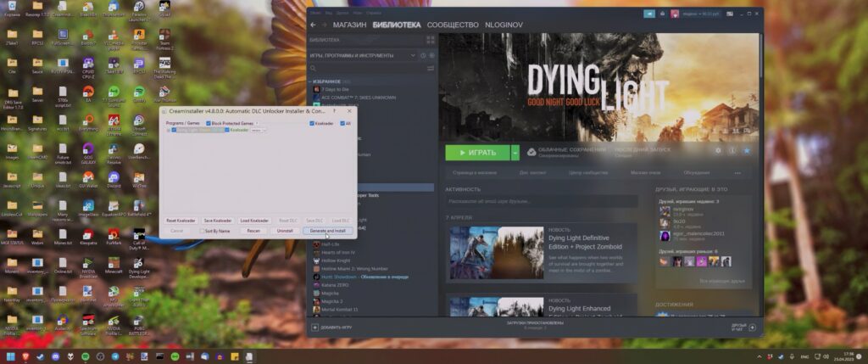The width and height of the screenshot is (868, 364).
Task: Open the ИГРЫ, ПРОГРАММЫ И ИНСТРУМЕНТЫ filter dropdown
Action: pyautogui.click(x=363, y=55)
